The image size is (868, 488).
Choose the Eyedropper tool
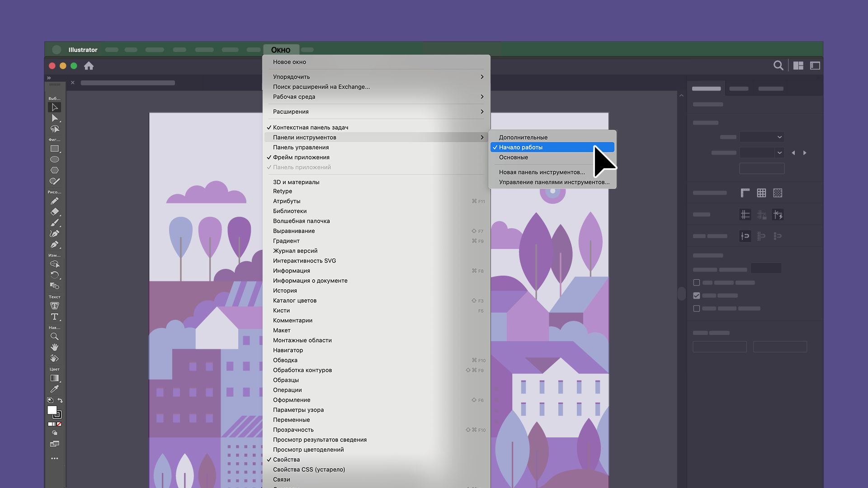click(x=55, y=389)
